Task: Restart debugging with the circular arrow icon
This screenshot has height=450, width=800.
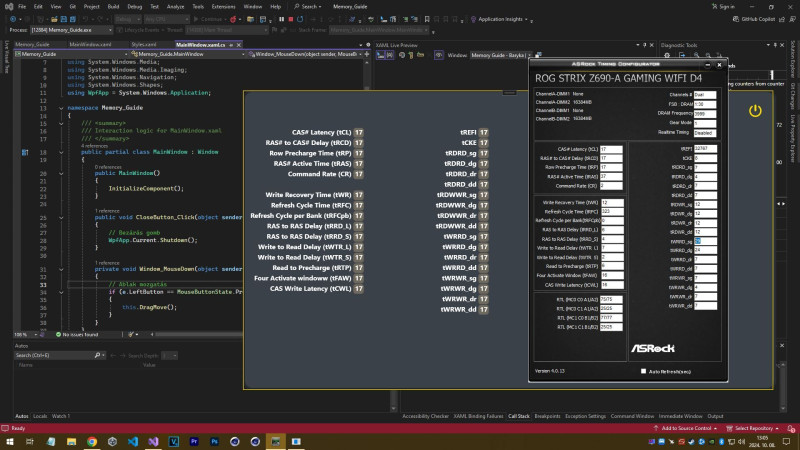Action: click(x=300, y=19)
